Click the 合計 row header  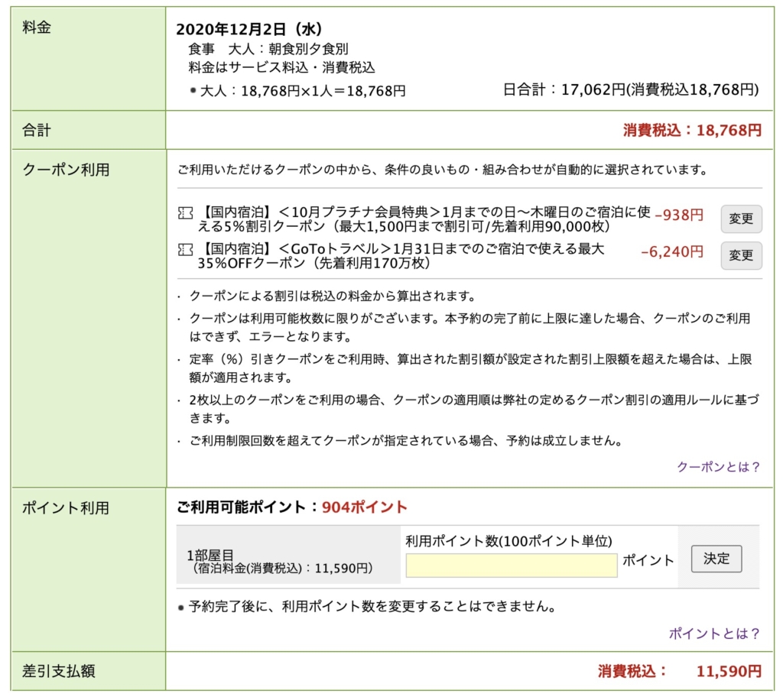pyautogui.click(x=37, y=131)
